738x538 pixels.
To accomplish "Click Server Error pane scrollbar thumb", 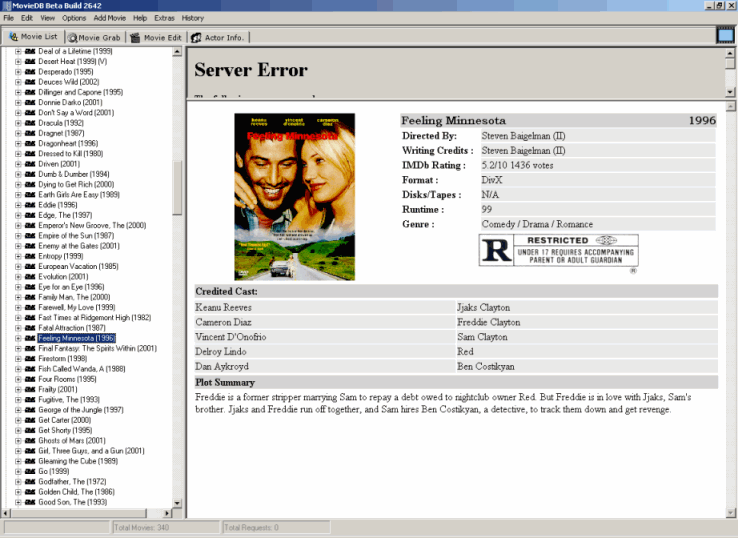I will 730,63.
